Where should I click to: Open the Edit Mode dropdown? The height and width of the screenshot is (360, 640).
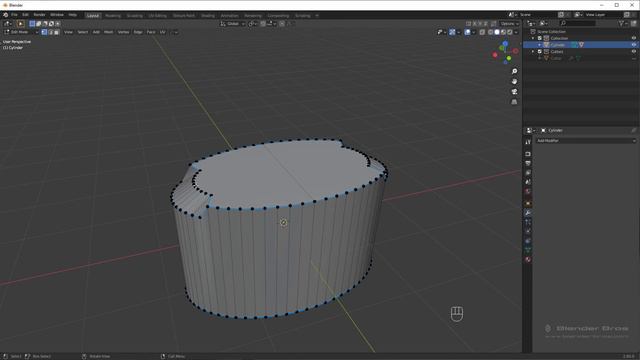point(21,32)
